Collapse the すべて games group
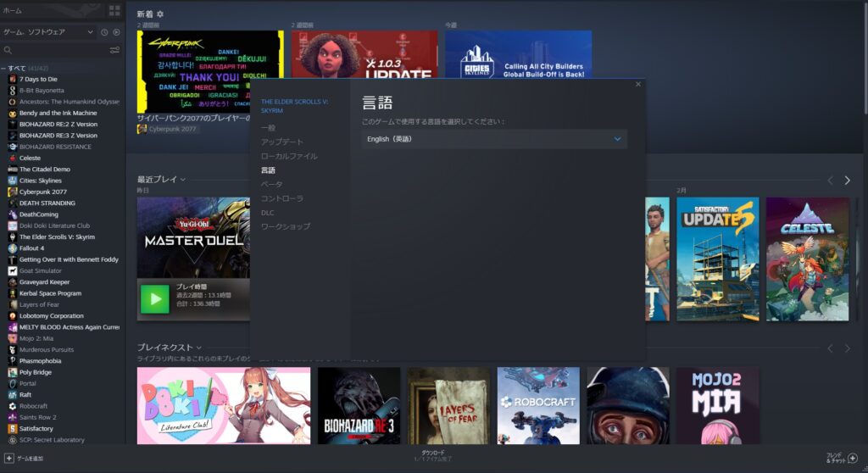This screenshot has width=868, height=473. [x=3, y=68]
